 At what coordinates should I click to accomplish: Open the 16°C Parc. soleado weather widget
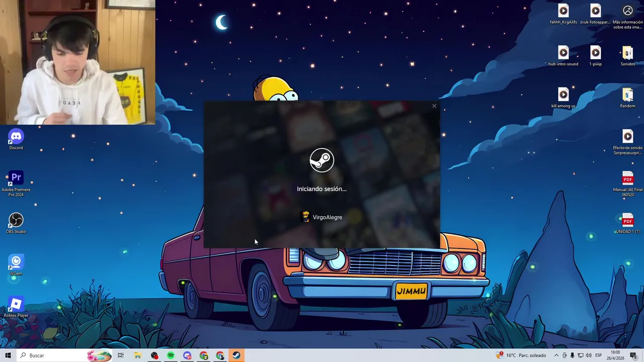pos(521,355)
